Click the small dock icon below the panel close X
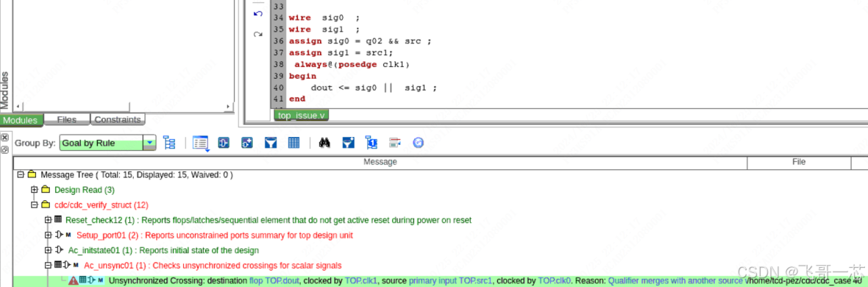868x287 pixels. click(5, 149)
